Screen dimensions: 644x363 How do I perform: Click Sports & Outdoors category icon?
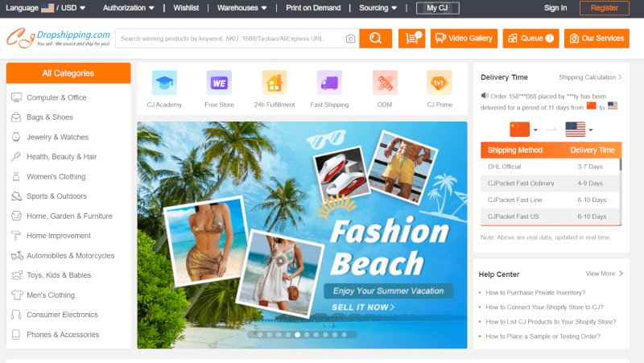pos(16,196)
